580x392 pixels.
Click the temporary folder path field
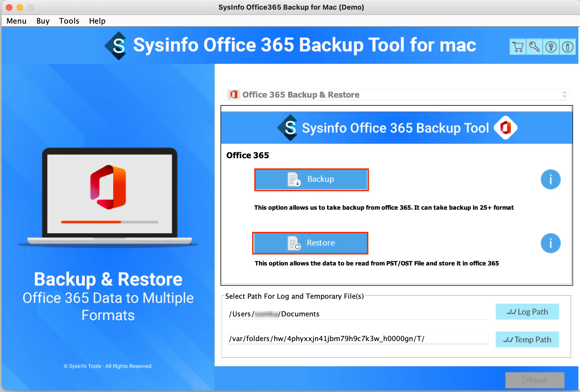pos(358,339)
